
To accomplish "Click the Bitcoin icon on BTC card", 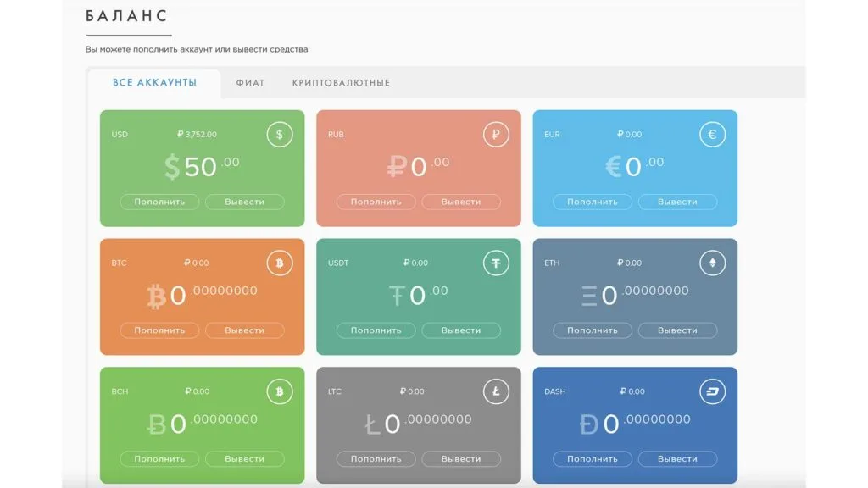I will 280,263.
